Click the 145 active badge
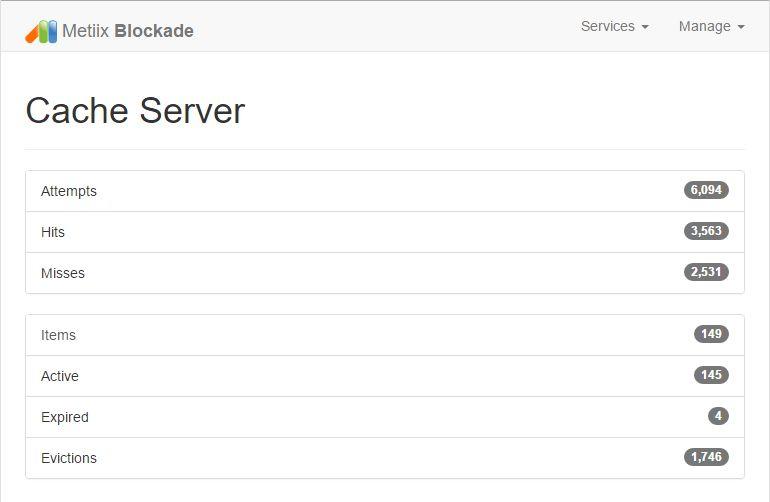The width and height of the screenshot is (770, 502). point(711,375)
